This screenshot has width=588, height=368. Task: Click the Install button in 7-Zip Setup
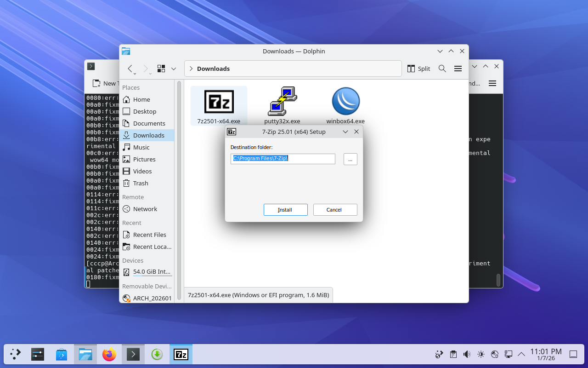click(x=285, y=210)
